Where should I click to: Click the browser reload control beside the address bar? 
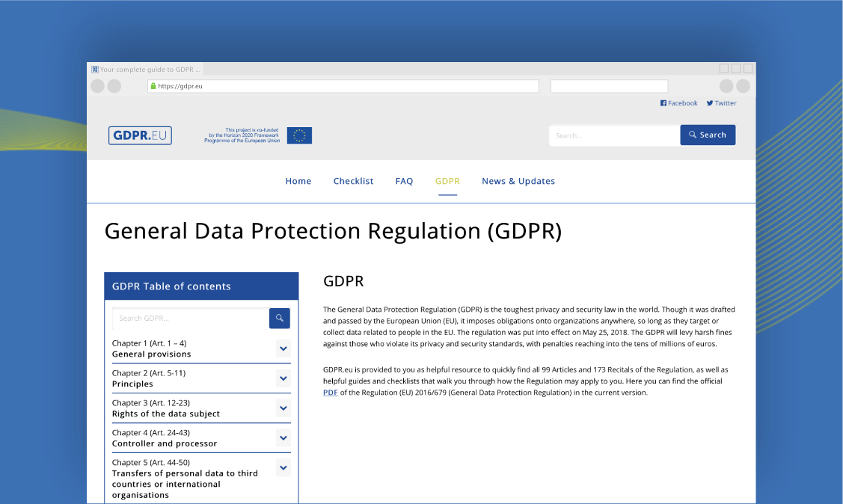726,86
